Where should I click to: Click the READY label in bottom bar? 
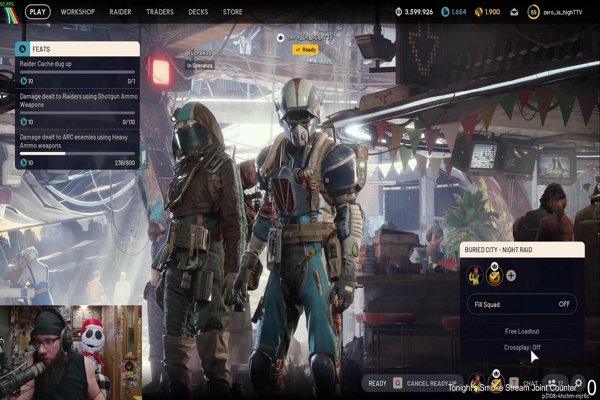coord(377,383)
